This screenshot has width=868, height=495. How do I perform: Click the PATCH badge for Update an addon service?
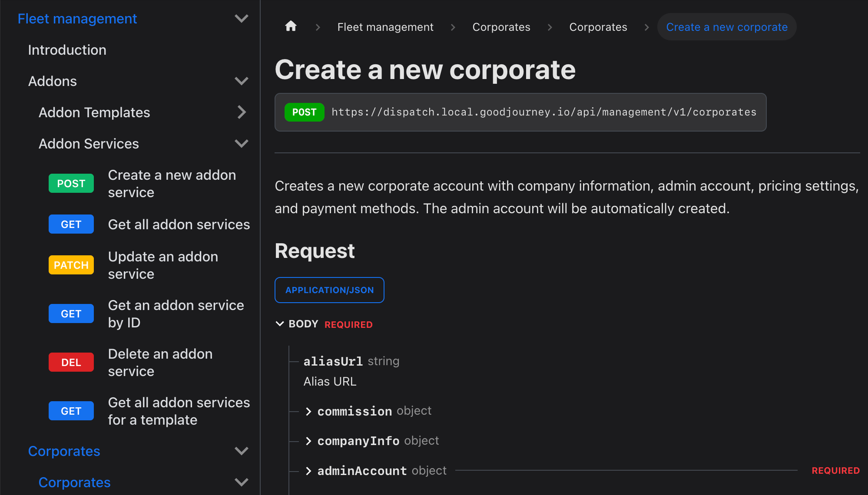tap(71, 265)
